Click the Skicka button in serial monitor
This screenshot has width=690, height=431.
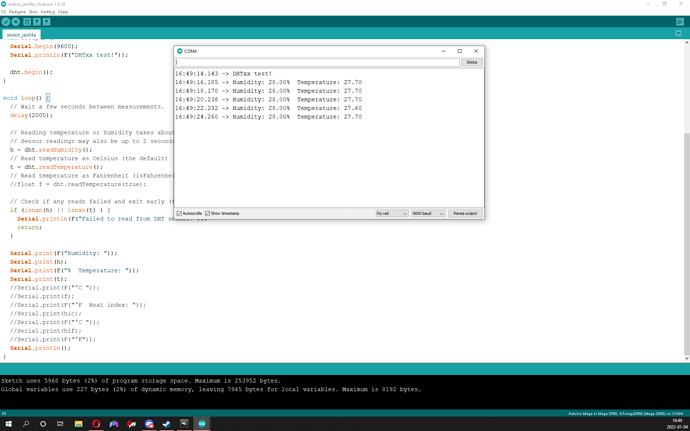[x=472, y=62]
